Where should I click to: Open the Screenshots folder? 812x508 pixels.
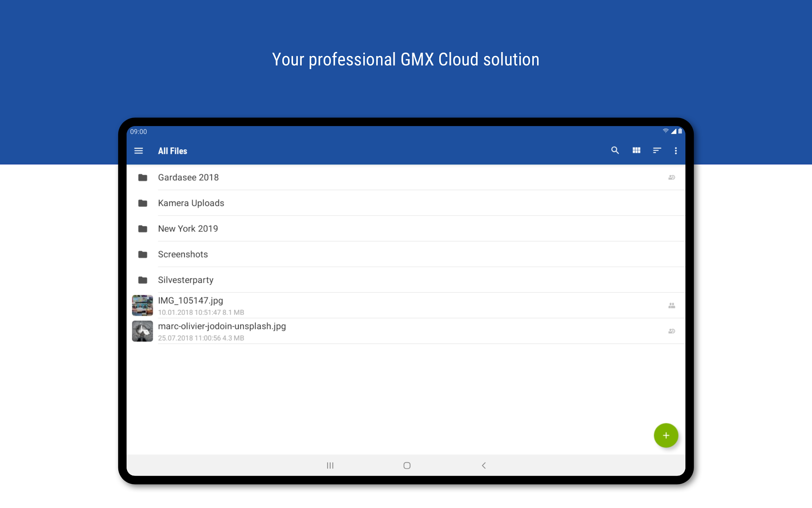pyautogui.click(x=406, y=254)
